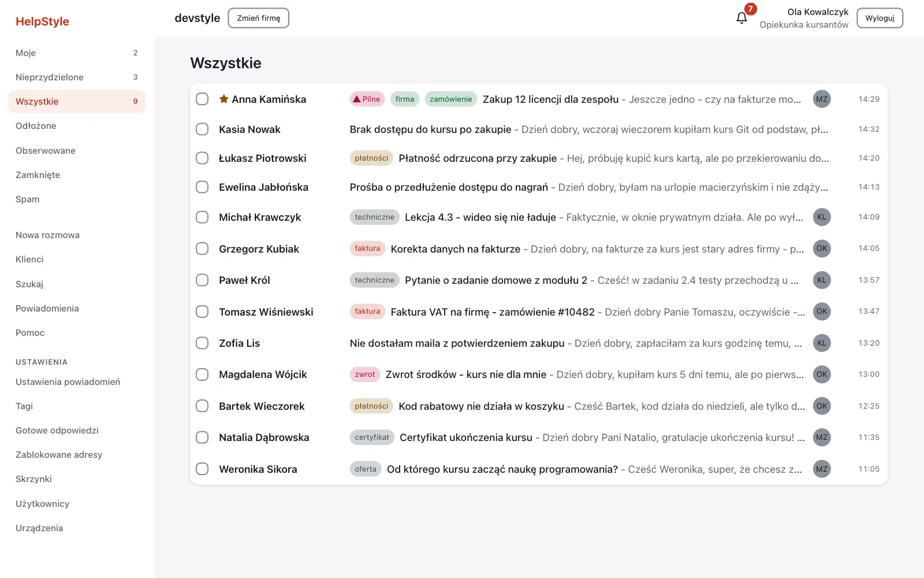The width and height of the screenshot is (924, 578).
Task: Select the checkbox for Tomasz Wiśniewski
Action: click(202, 312)
